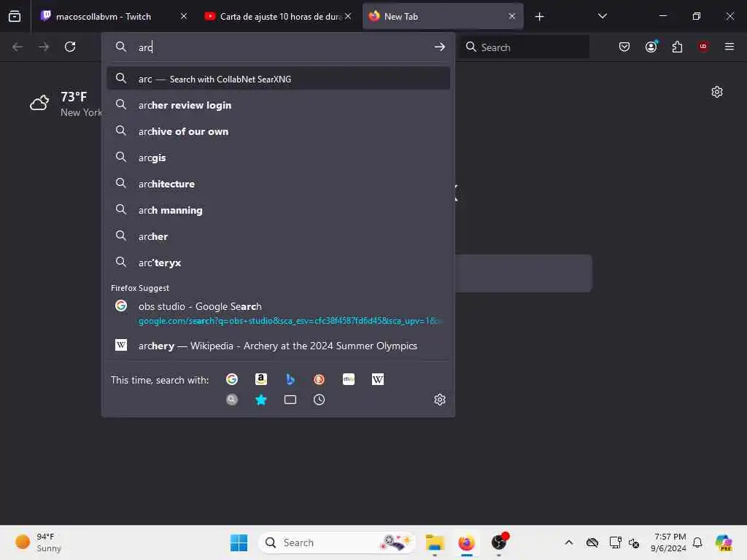Image resolution: width=747 pixels, height=560 pixels.
Task: Open taskbar weather widget 94°F Sunny
Action: [x=38, y=542]
